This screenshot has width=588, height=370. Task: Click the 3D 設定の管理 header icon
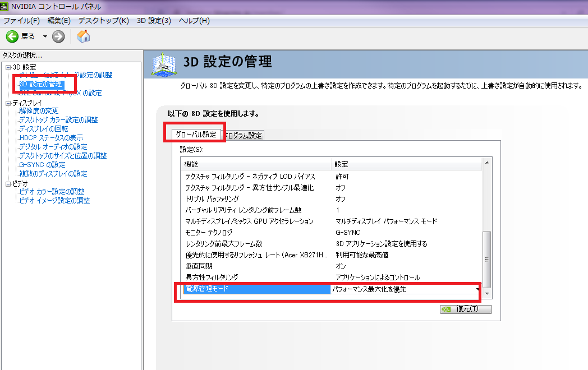(164, 65)
